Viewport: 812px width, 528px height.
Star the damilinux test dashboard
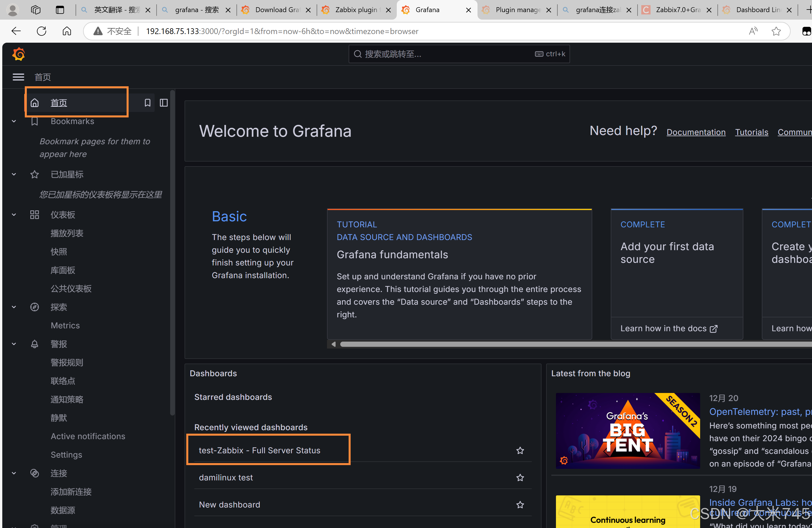[x=520, y=478]
